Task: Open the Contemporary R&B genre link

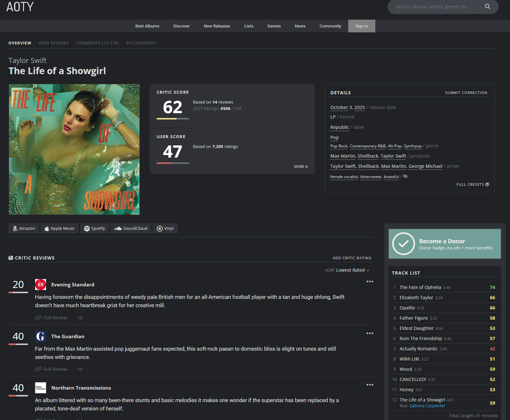Action: click(x=368, y=146)
